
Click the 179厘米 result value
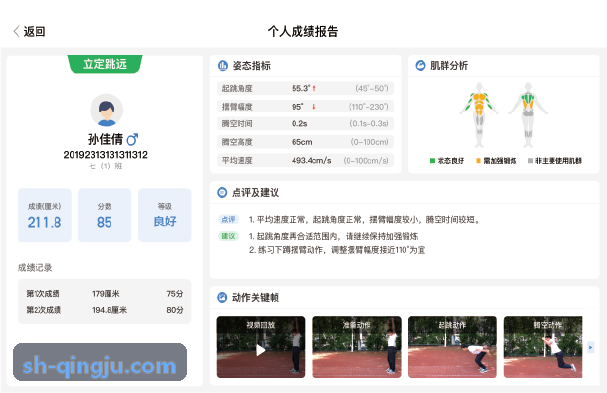106,294
